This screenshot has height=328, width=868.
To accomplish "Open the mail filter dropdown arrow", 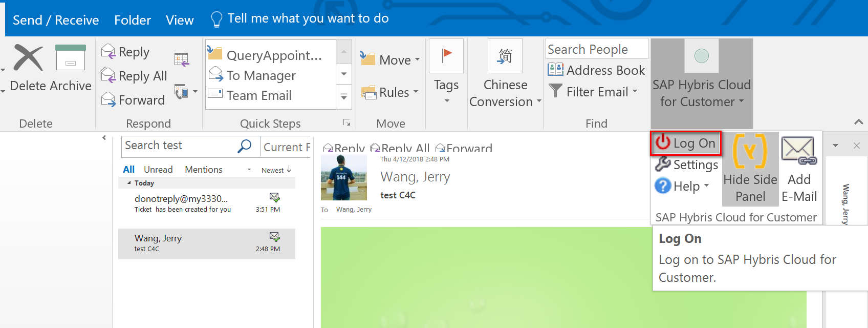I will pyautogui.click(x=249, y=170).
